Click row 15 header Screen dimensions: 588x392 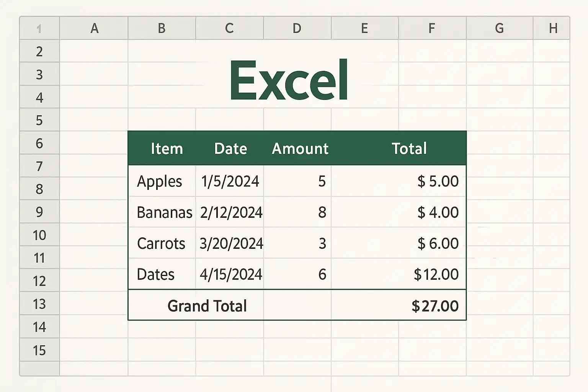click(x=39, y=350)
